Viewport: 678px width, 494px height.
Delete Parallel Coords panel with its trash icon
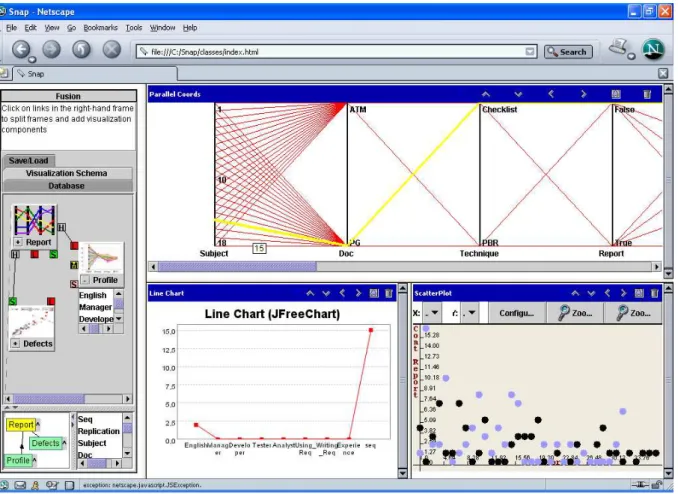pyautogui.click(x=647, y=94)
